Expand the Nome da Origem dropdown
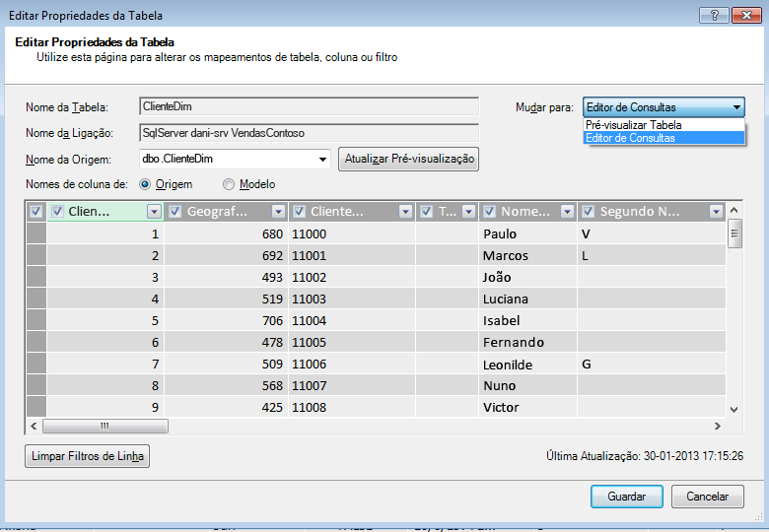 [x=322, y=160]
